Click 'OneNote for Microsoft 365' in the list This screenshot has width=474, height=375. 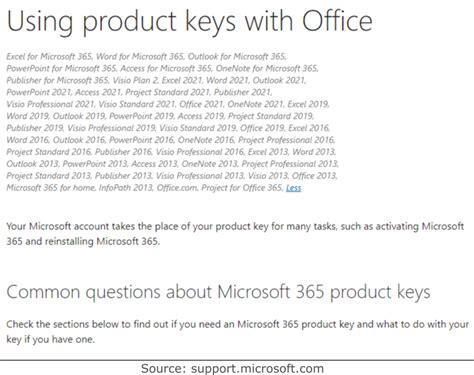coord(267,68)
